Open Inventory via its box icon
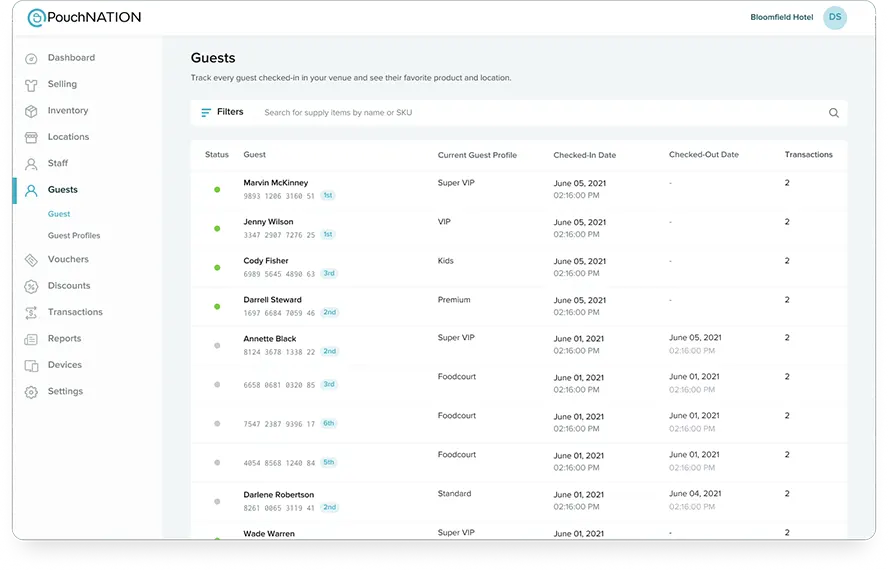Viewport: 888px width, 570px height. [31, 111]
